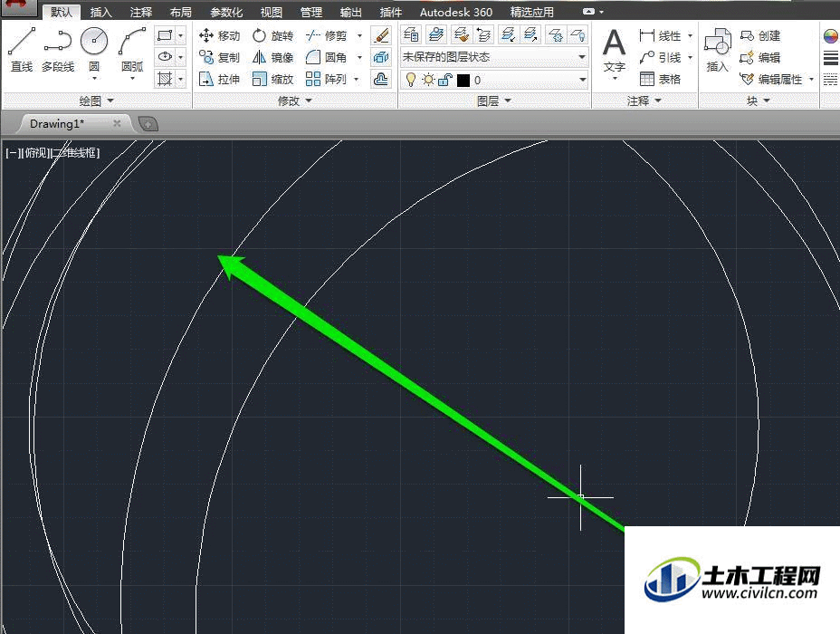This screenshot has width=840, height=634.
Task: Click the Create block (创建) button
Action: [x=760, y=36]
